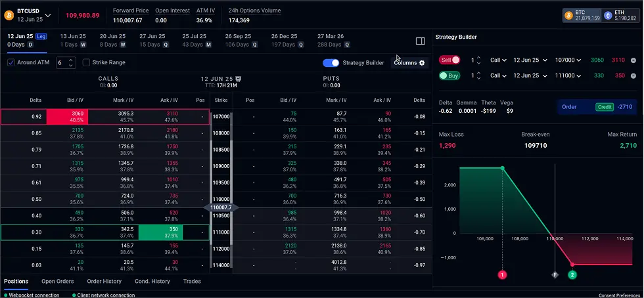
Task: Remove the 111000 Buy leg
Action: pyautogui.click(x=633, y=76)
